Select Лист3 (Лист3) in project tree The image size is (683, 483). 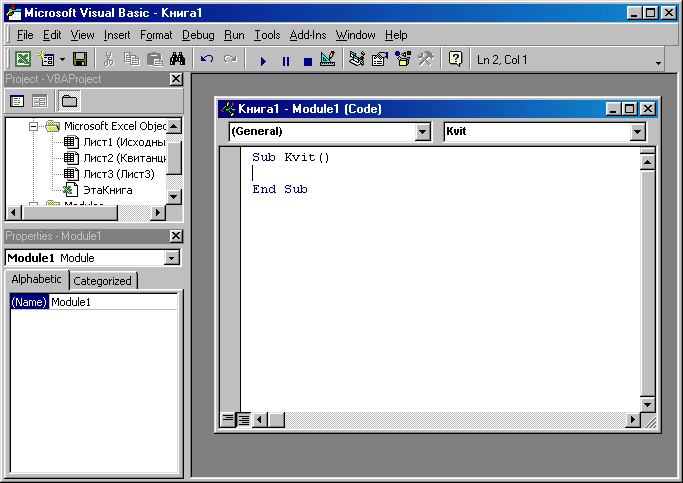(x=119, y=174)
